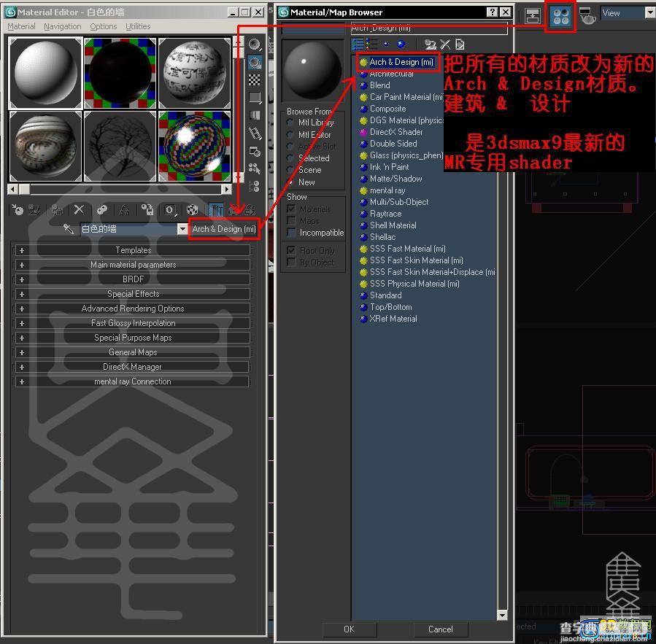
Task: Click the Get Material icon
Action: pyautogui.click(x=18, y=209)
